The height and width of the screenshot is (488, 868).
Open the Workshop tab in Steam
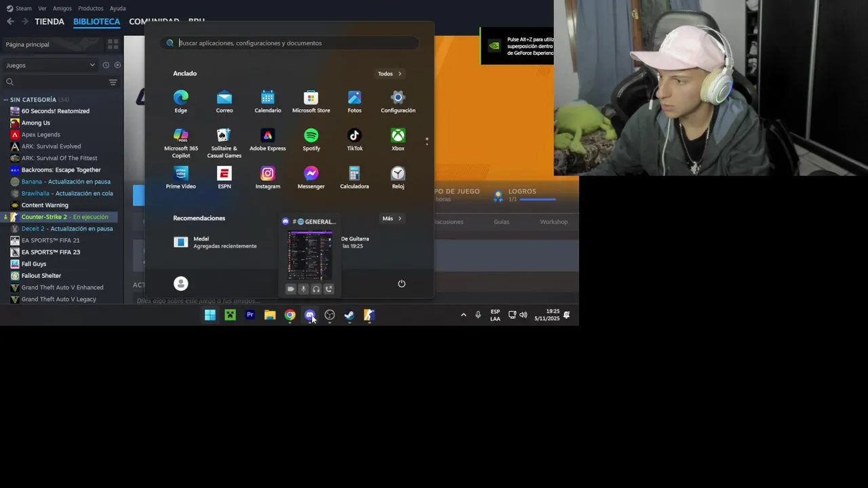[x=553, y=222]
